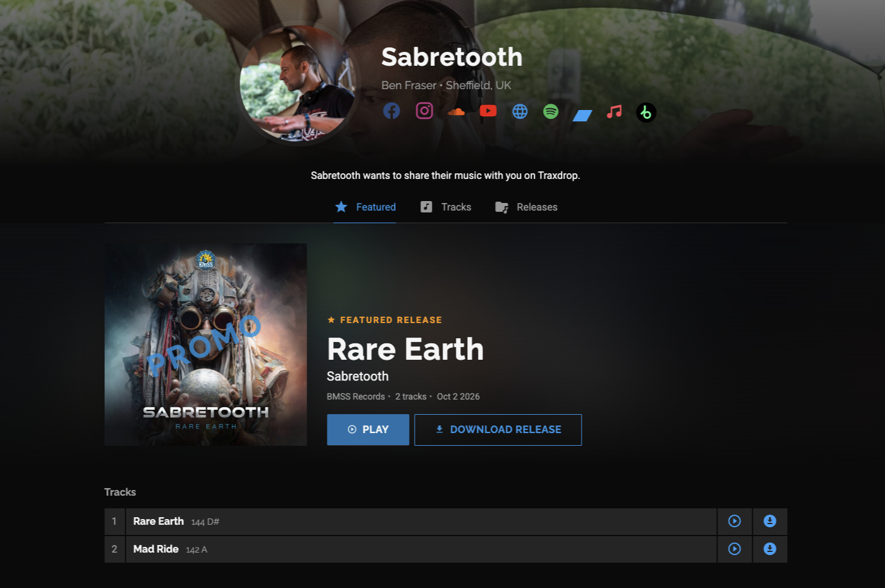
Task: Click the DOWNLOAD RELEASE button
Action: [498, 430]
